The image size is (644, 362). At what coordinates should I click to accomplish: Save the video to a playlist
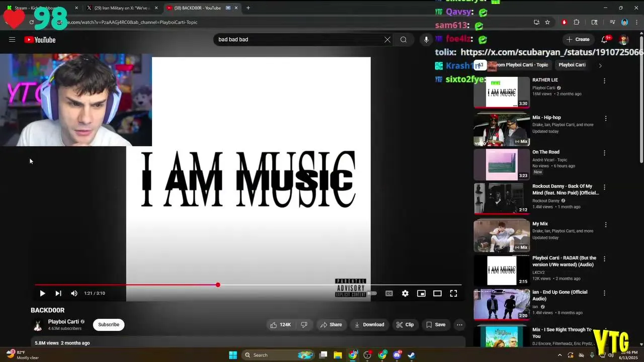click(436, 325)
